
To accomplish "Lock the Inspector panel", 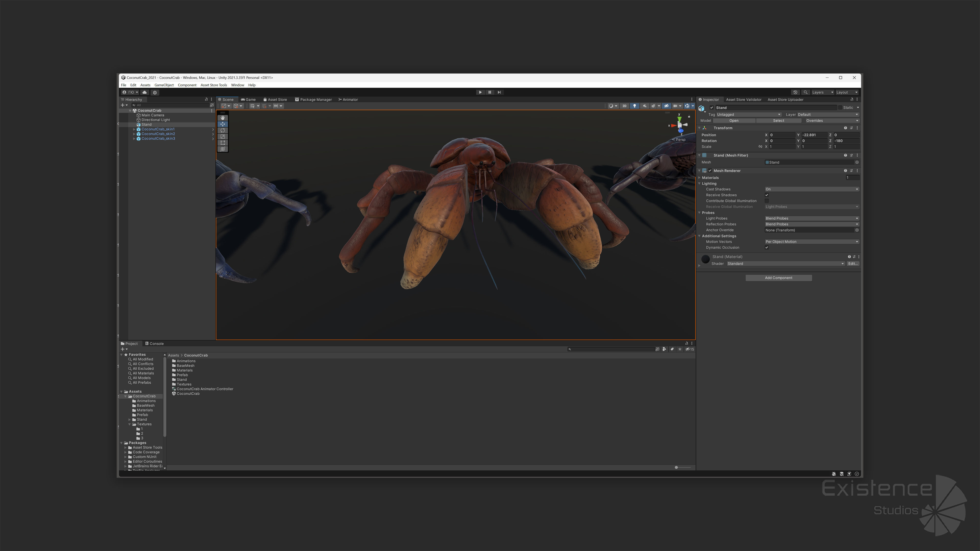I will tap(852, 99).
